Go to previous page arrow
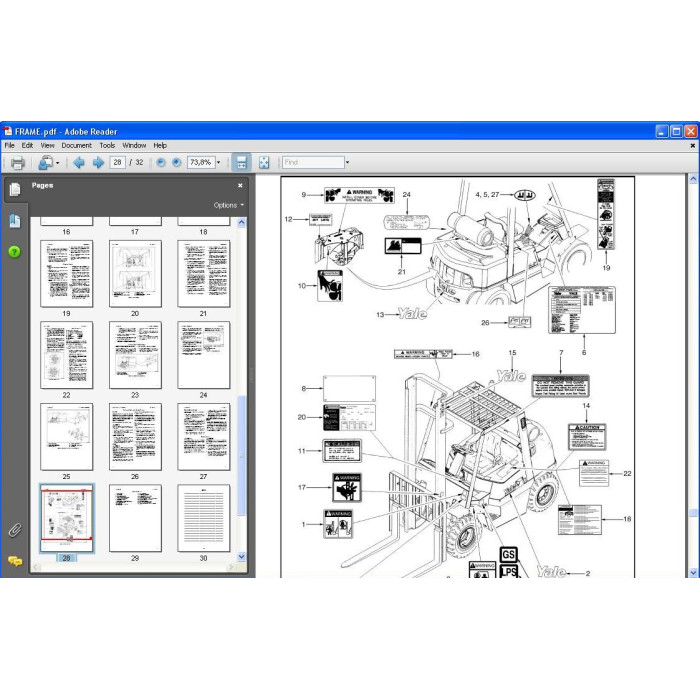The image size is (700, 700). pyautogui.click(x=79, y=162)
